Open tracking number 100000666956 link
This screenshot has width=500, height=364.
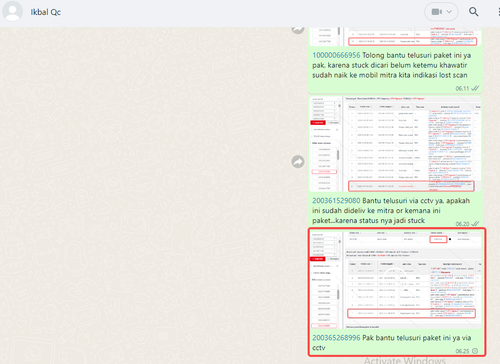pyautogui.click(x=336, y=55)
